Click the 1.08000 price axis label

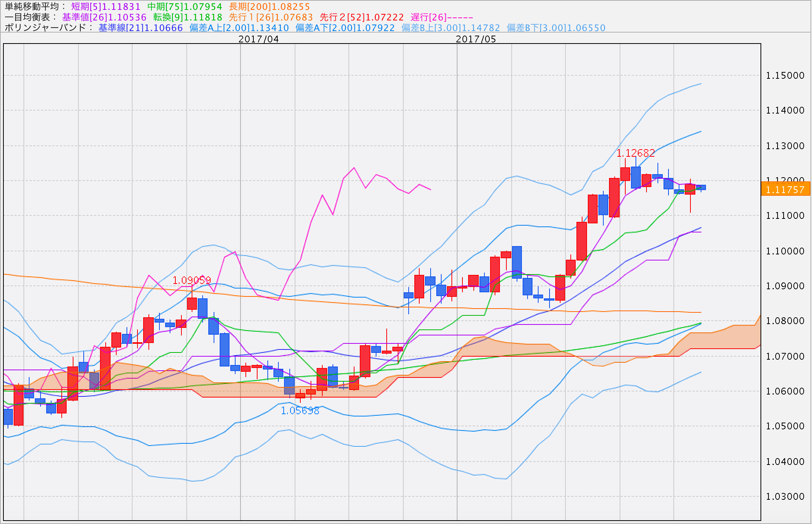tap(785, 321)
